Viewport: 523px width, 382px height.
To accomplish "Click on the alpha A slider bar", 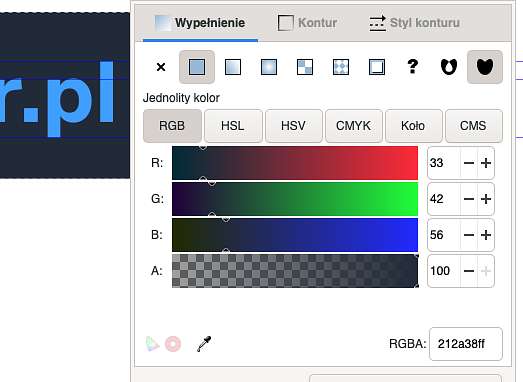I will [295, 271].
